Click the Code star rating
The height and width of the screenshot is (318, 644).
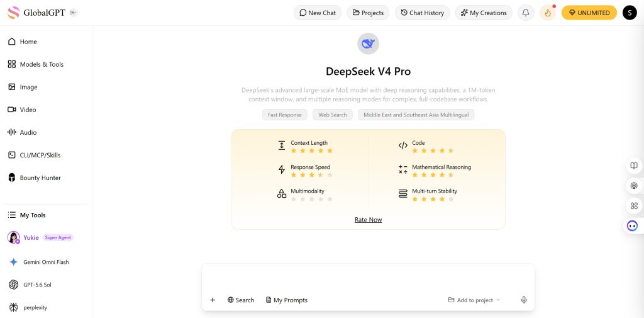433,150
